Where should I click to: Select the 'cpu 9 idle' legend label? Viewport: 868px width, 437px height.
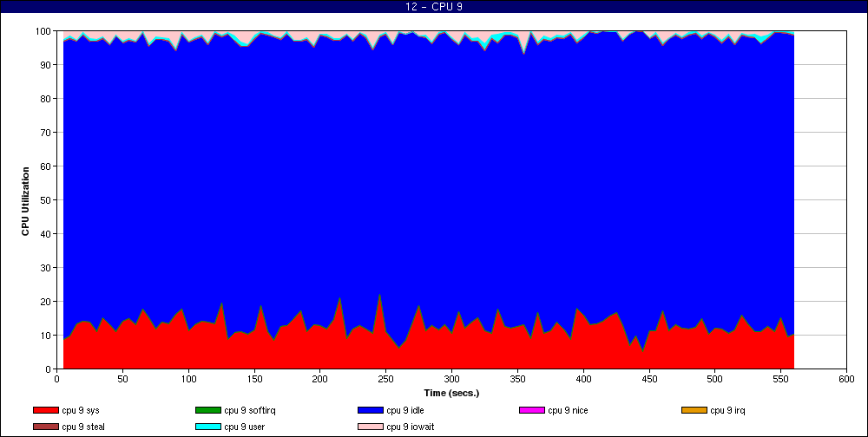pyautogui.click(x=405, y=410)
